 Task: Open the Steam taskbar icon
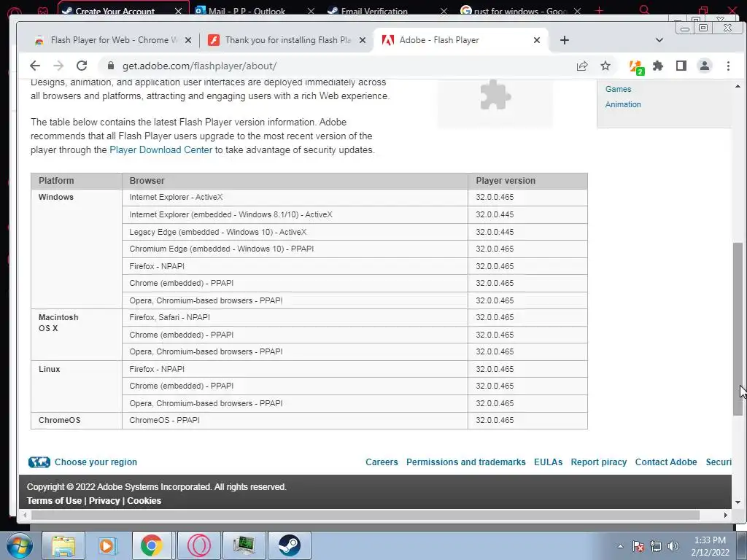click(289, 545)
